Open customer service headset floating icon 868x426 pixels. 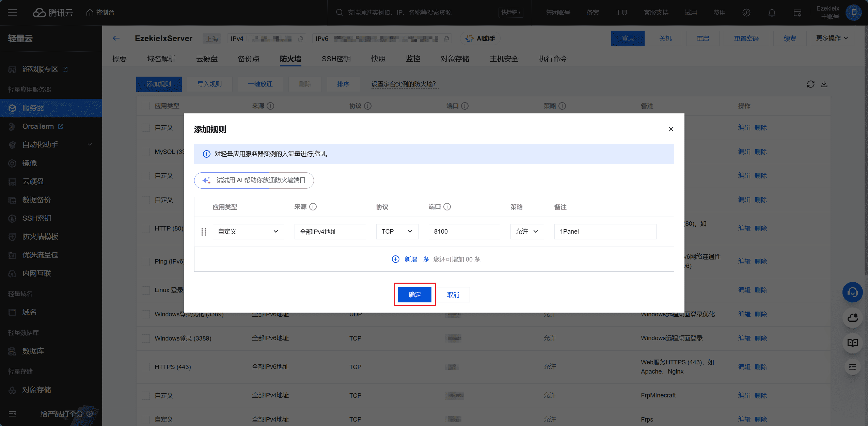click(852, 292)
